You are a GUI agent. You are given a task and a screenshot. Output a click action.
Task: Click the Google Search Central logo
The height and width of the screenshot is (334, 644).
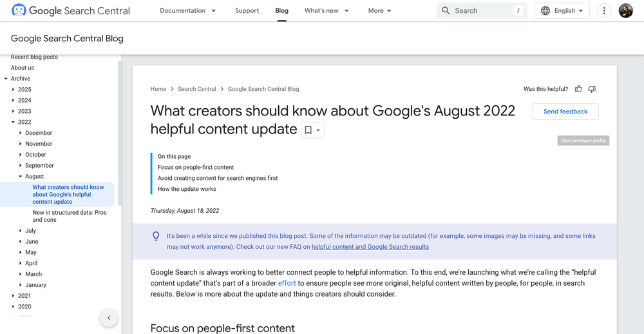click(x=71, y=11)
